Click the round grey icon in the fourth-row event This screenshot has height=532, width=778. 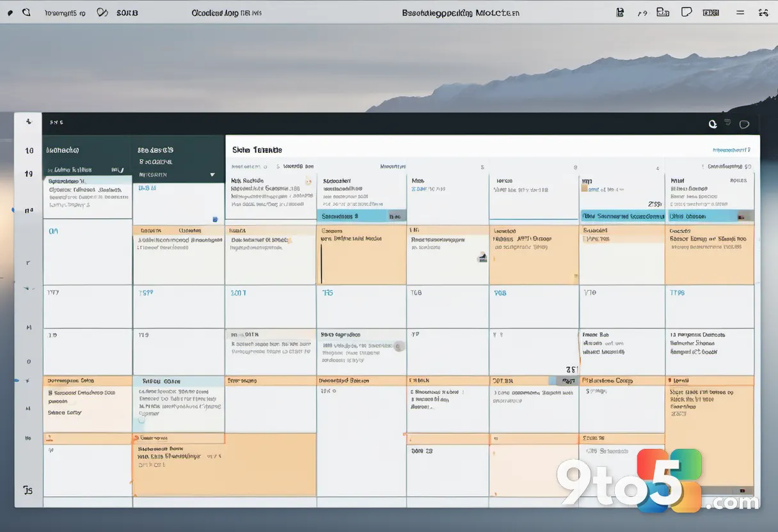(x=399, y=347)
